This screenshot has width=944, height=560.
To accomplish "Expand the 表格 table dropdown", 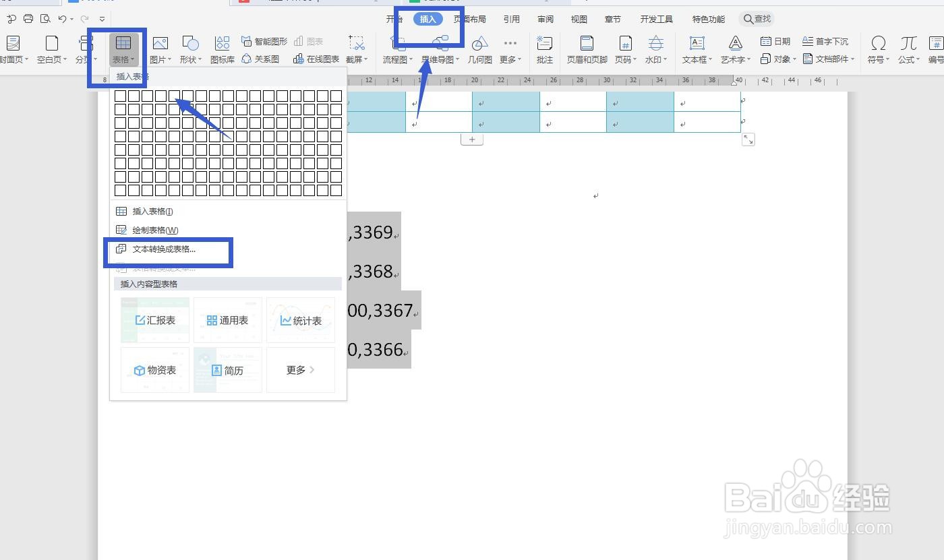I will pyautogui.click(x=123, y=49).
